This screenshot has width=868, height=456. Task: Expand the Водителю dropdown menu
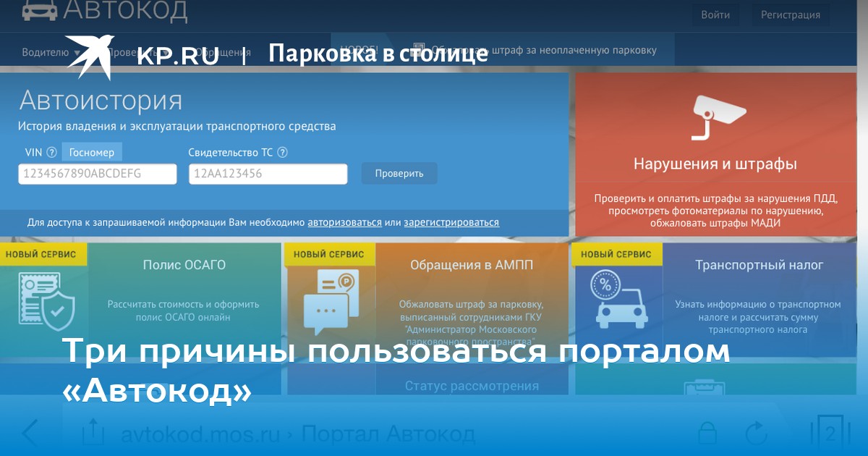[x=51, y=52]
